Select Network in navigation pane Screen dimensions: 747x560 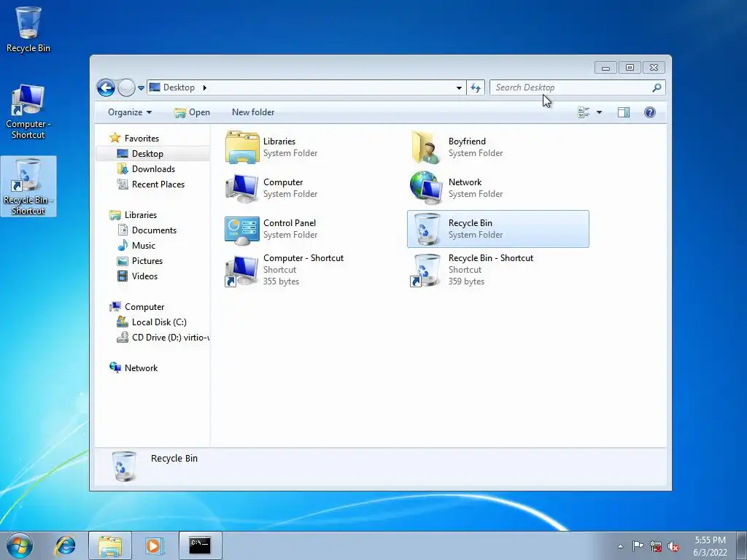(x=141, y=367)
